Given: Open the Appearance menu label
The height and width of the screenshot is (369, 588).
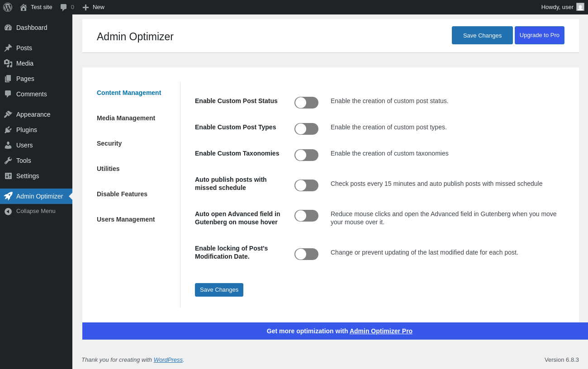Looking at the screenshot, I should 33,114.
